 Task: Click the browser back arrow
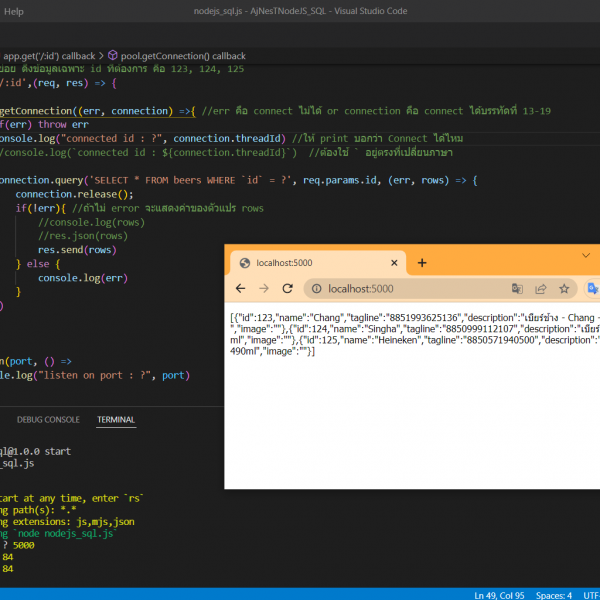pos(240,289)
